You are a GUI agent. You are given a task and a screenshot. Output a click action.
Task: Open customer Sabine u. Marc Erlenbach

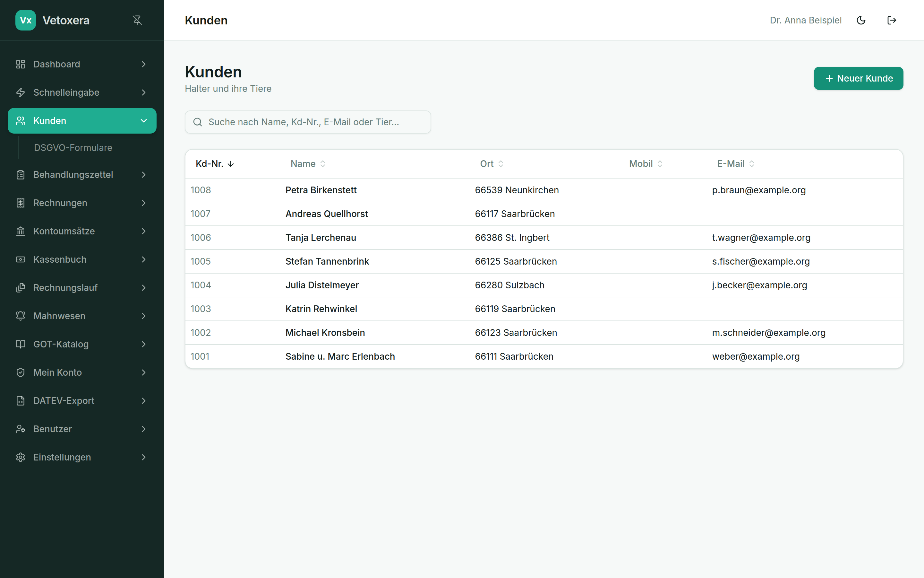340,356
